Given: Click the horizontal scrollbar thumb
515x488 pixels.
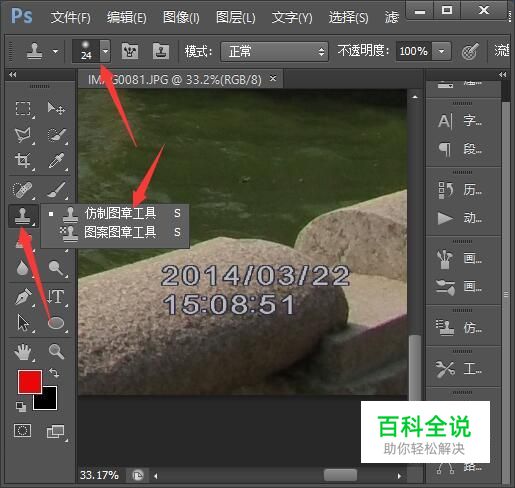Looking at the screenshot, I should click(340, 475).
